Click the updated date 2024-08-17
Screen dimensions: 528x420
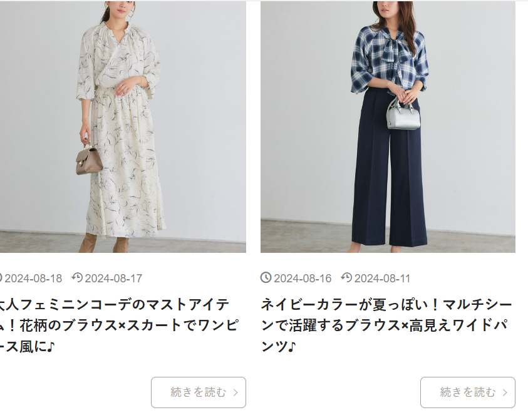click(x=113, y=279)
